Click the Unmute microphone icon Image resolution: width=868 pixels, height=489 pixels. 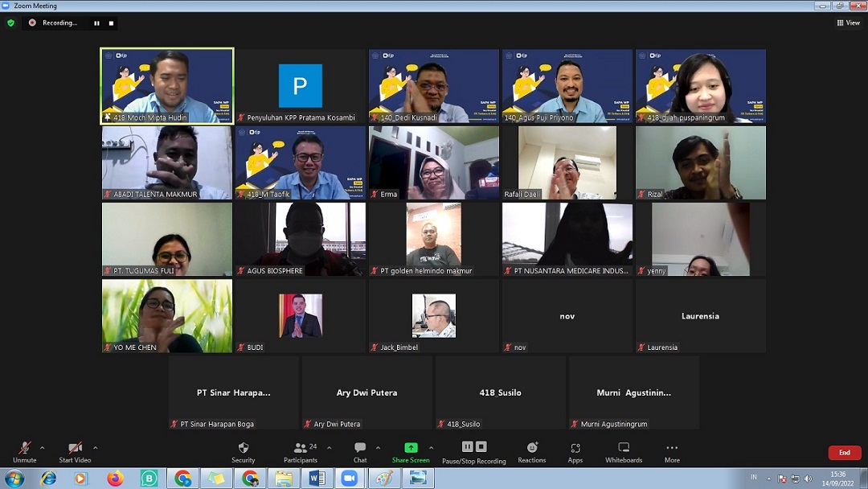pos(24,448)
